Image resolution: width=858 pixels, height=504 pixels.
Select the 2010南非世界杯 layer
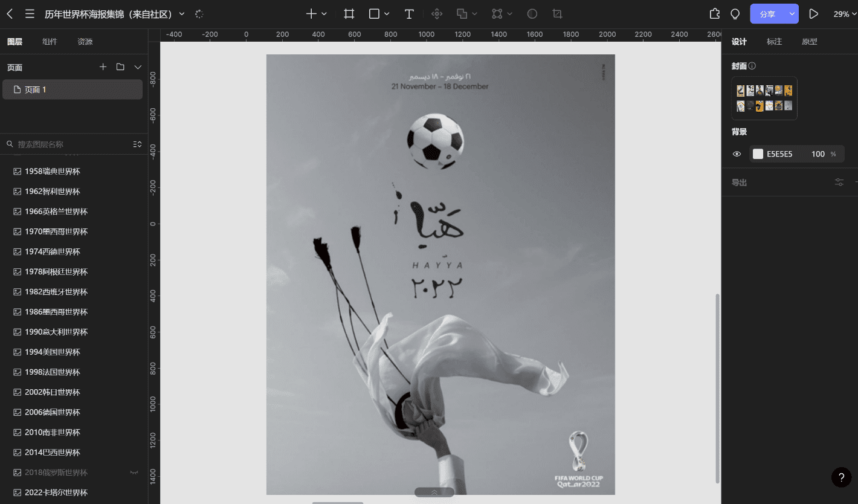pos(74,432)
